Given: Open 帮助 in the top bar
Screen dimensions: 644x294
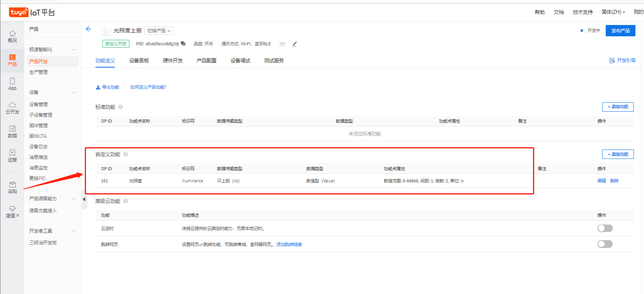Looking at the screenshot, I should pos(540,12).
